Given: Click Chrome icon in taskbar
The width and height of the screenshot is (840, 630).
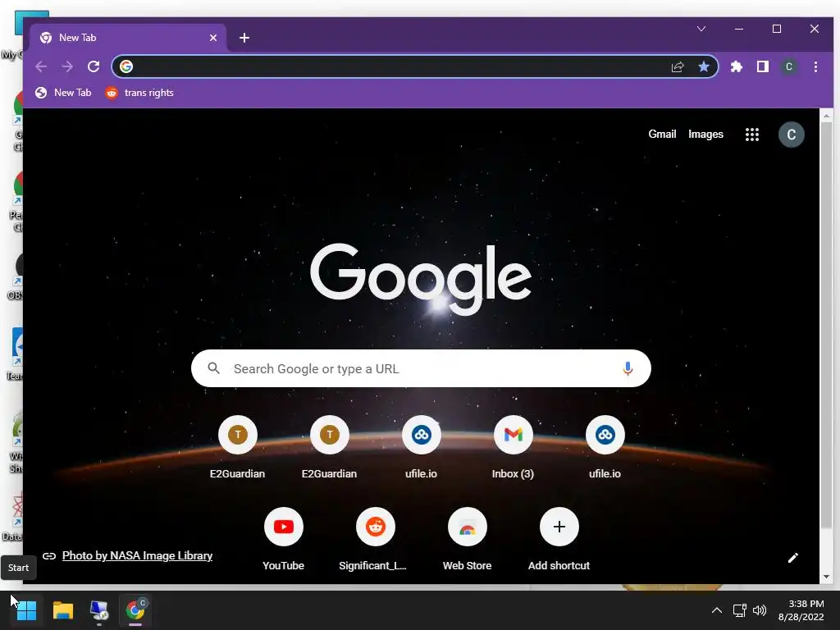Looking at the screenshot, I should (x=135, y=610).
